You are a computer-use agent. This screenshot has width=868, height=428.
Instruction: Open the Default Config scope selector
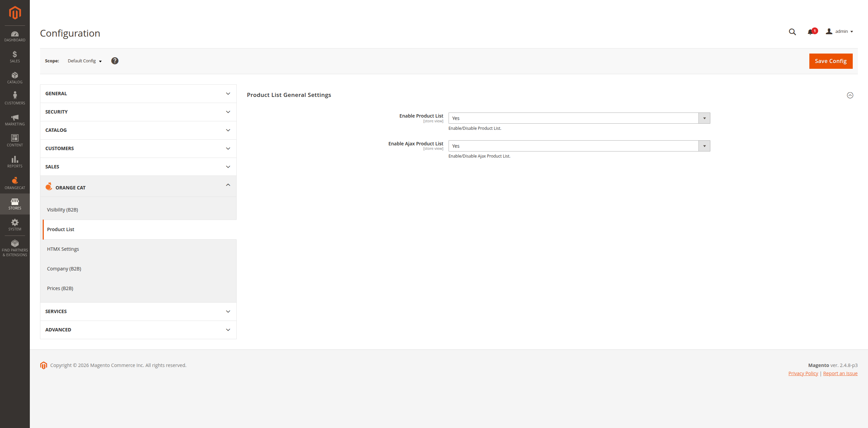84,61
